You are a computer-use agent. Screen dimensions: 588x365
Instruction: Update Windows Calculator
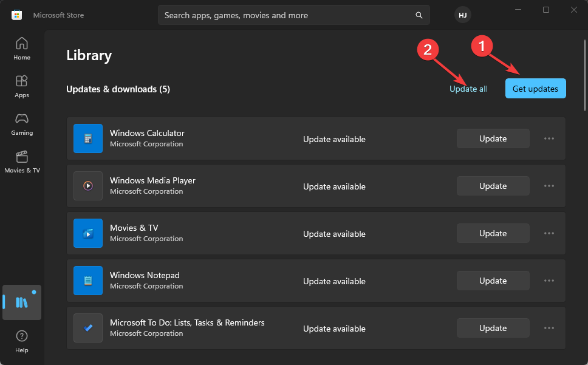(x=493, y=138)
